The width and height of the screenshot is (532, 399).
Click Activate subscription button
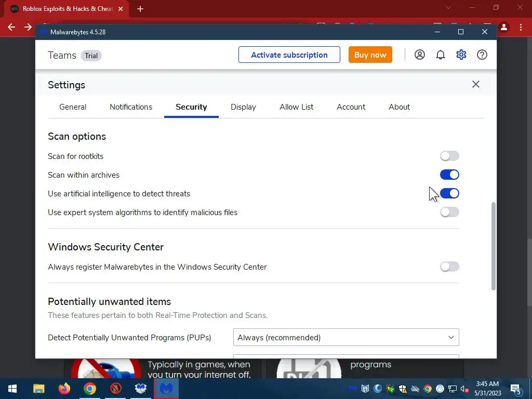coord(289,55)
